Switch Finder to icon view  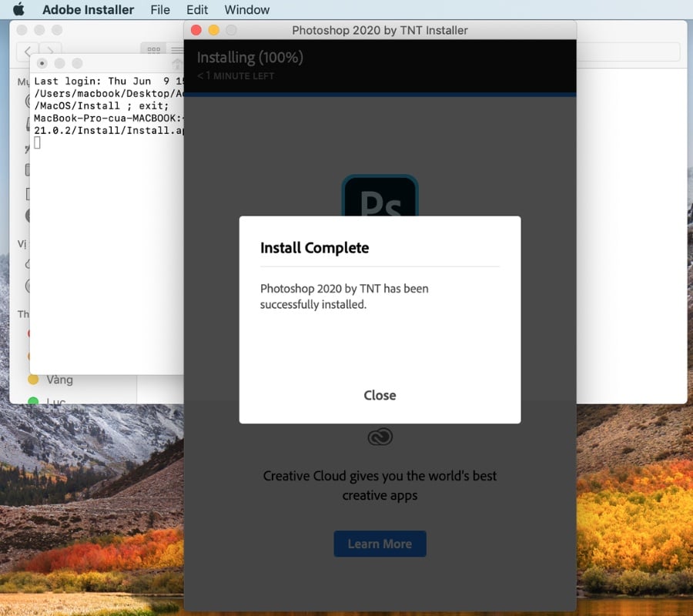(154, 50)
